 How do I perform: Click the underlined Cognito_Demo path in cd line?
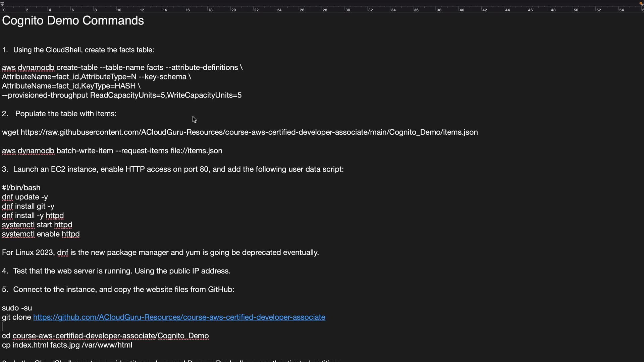click(183, 336)
